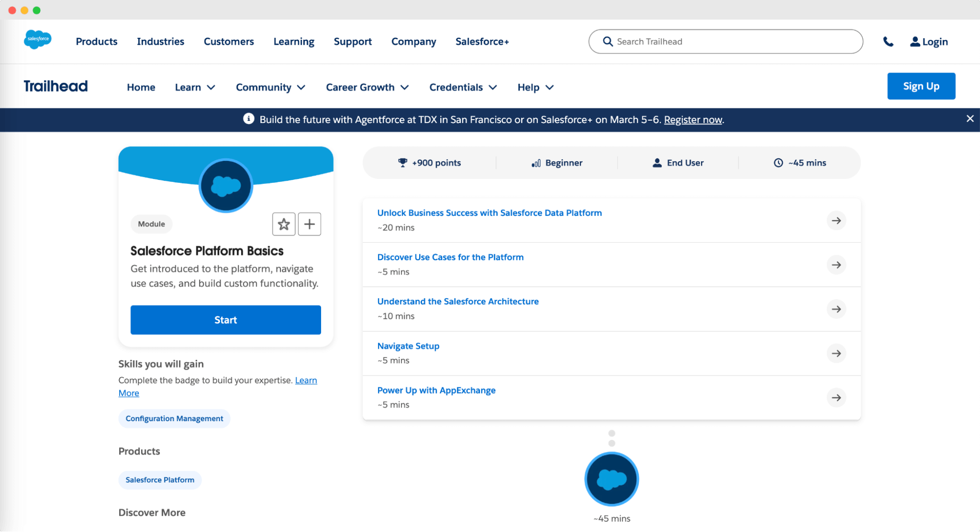980x532 pixels.
Task: Open the Learning menu
Action: [x=294, y=42]
